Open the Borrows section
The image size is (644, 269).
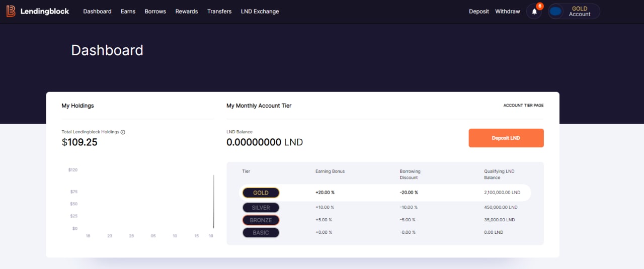pyautogui.click(x=155, y=11)
